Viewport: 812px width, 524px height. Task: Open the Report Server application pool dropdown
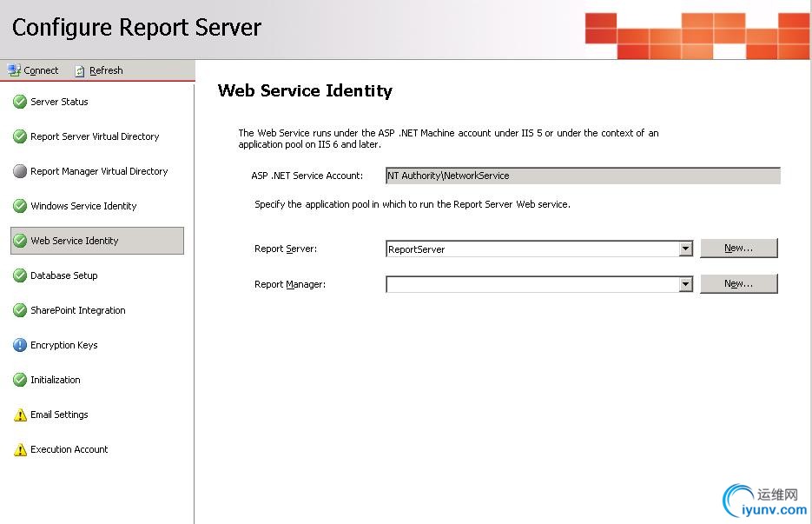686,249
